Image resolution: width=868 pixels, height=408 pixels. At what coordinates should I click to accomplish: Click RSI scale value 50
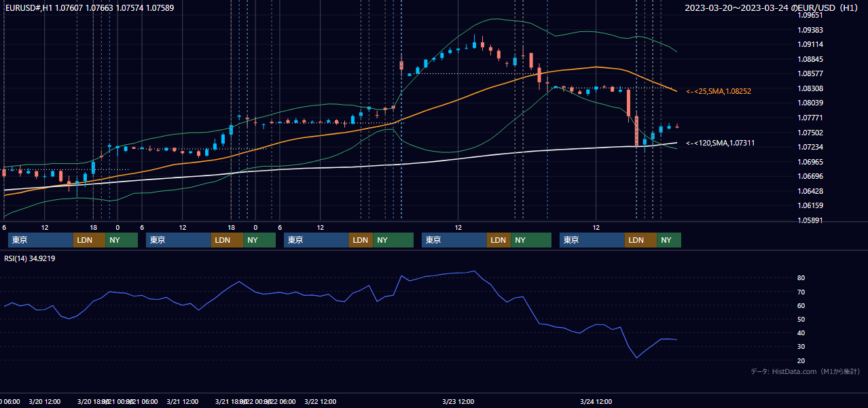click(x=801, y=319)
